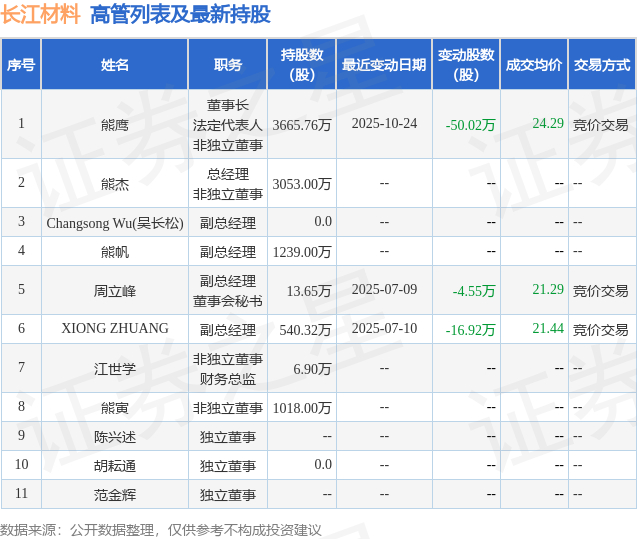Screen dimensions: 637x539
Task: Click holdings value 540.32万
Action: tap(306, 330)
